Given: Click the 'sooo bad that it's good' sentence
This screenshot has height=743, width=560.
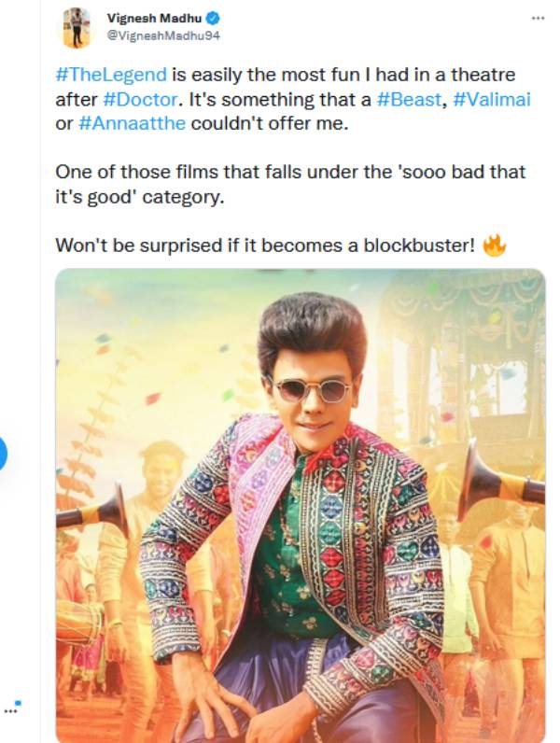Looking at the screenshot, I should click(289, 184).
